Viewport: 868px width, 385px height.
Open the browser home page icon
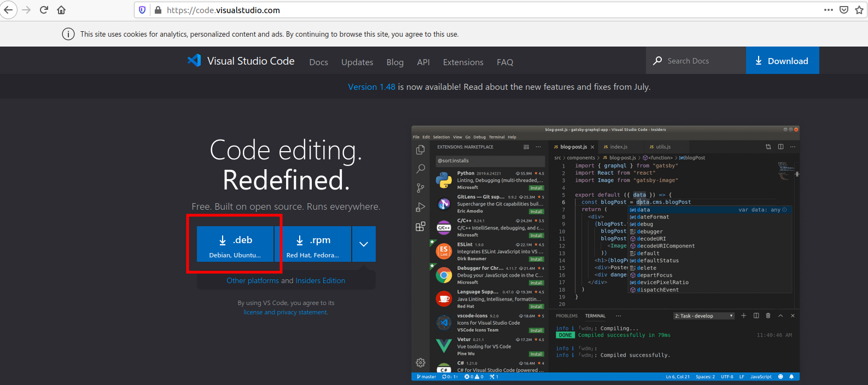click(61, 10)
